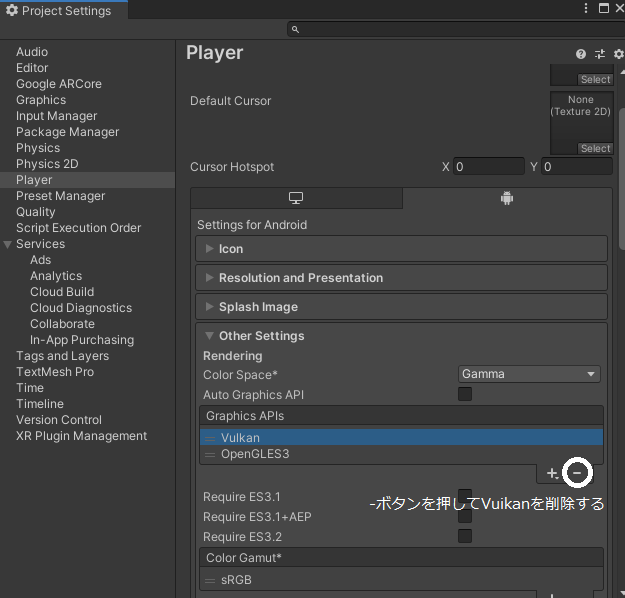
Task: Select the Collaborate service
Action: (x=62, y=324)
